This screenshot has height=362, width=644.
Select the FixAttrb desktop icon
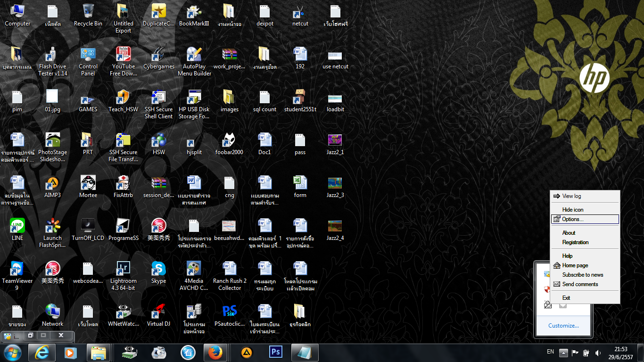[x=123, y=187]
